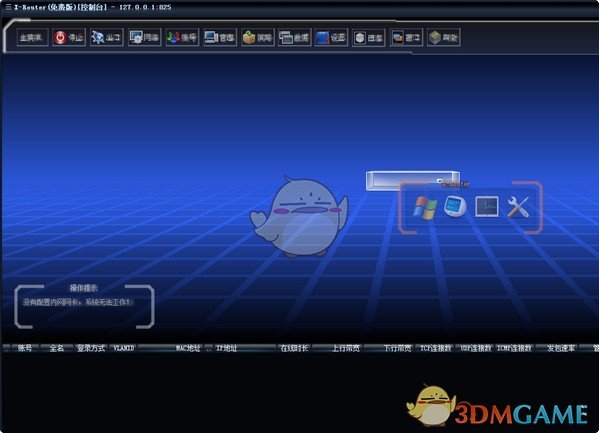
Task: Click the UDP连接数 column header
Action: (x=476, y=348)
